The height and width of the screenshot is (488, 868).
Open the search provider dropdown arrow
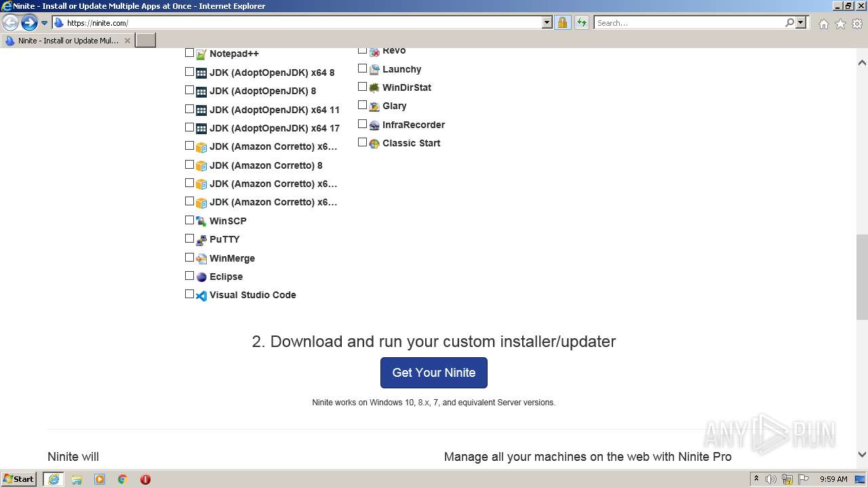click(801, 22)
